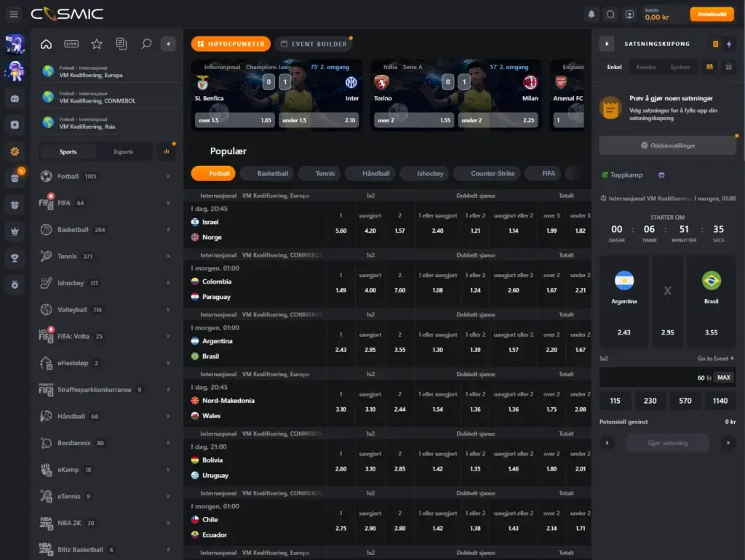Click the MAX stake button
The width and height of the screenshot is (745, 560).
click(x=724, y=377)
